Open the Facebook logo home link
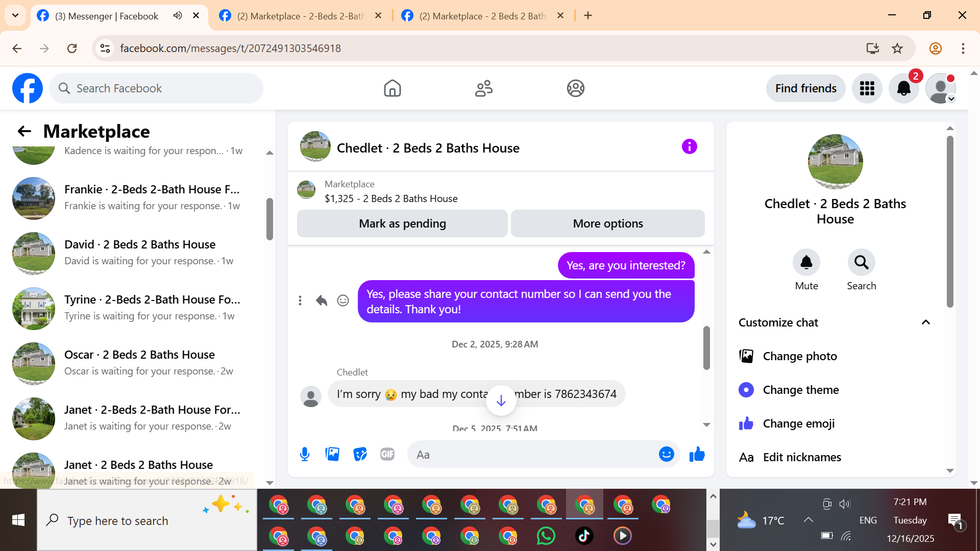The height and width of the screenshot is (551, 980). (28, 88)
